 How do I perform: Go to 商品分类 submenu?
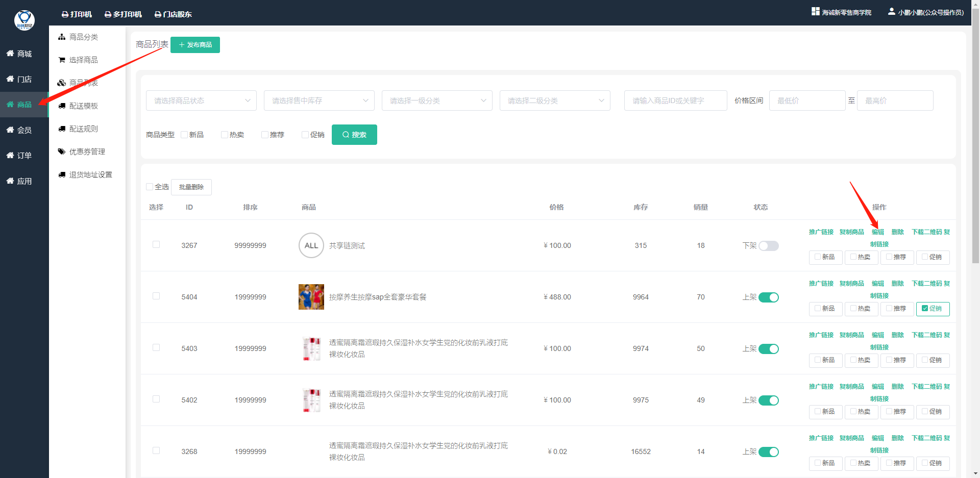(84, 37)
